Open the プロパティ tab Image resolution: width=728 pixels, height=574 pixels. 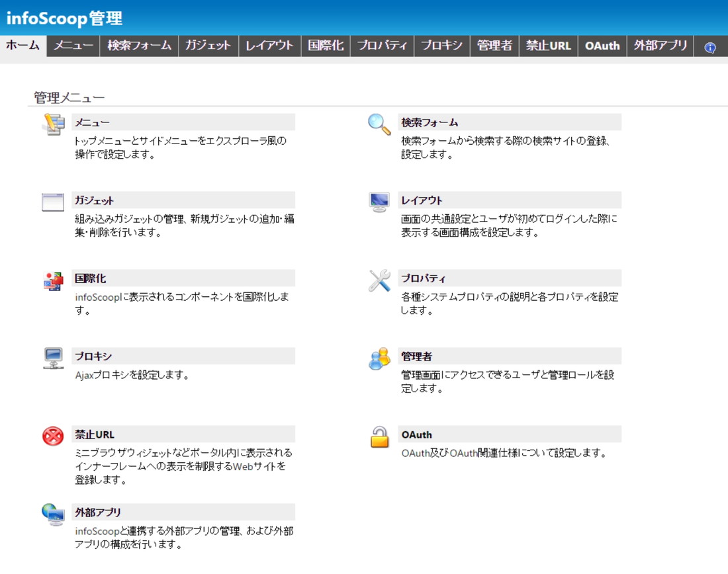click(x=382, y=46)
